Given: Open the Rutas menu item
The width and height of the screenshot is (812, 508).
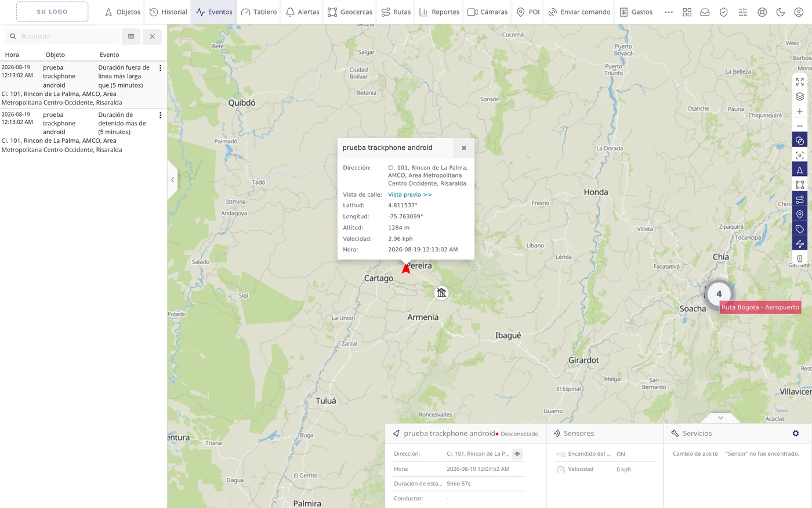Looking at the screenshot, I should pos(396,12).
